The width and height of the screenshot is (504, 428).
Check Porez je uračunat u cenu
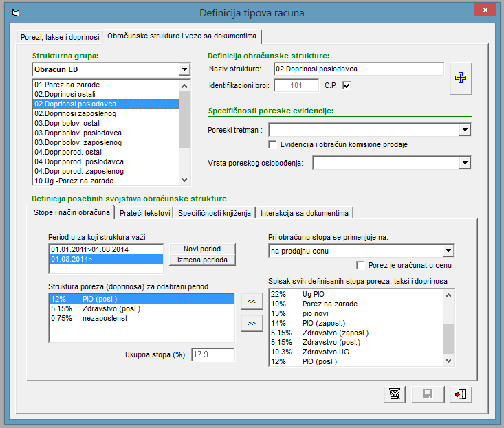point(361,265)
